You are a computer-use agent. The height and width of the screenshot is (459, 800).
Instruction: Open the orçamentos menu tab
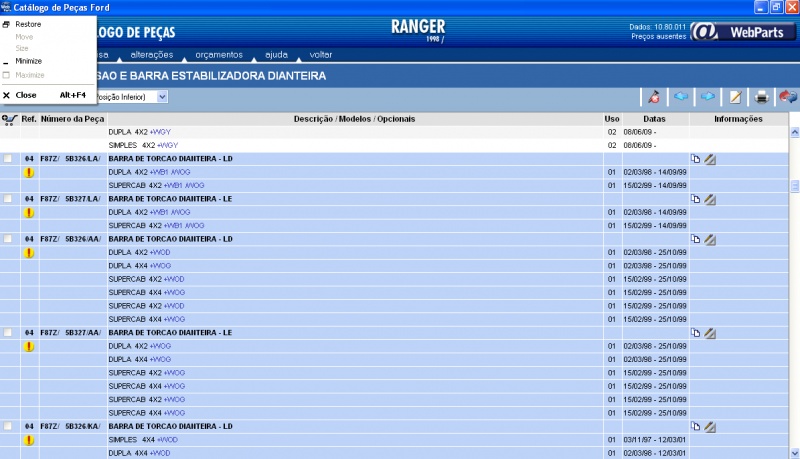[219, 55]
